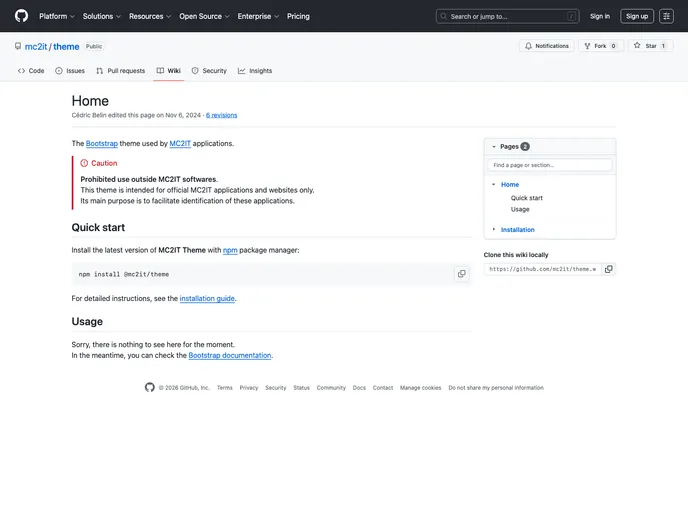Focus the Find a page or section field
The image size is (688, 512).
coord(549,165)
